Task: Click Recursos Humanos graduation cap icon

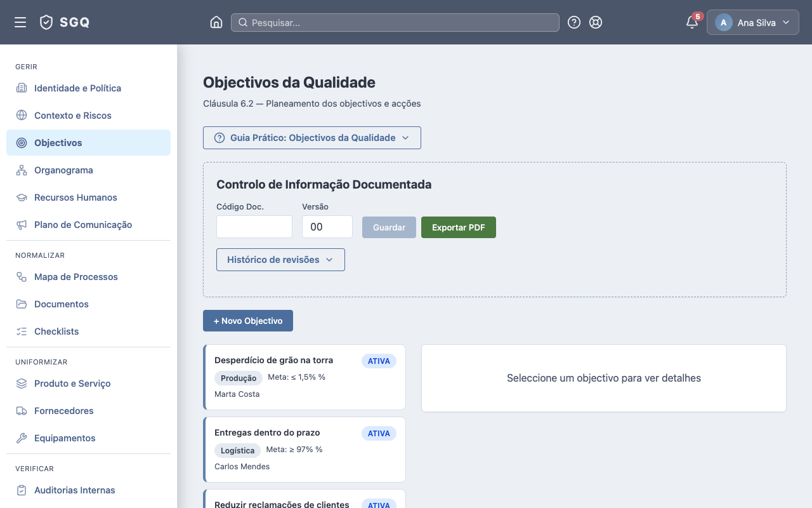Action: 22,197
